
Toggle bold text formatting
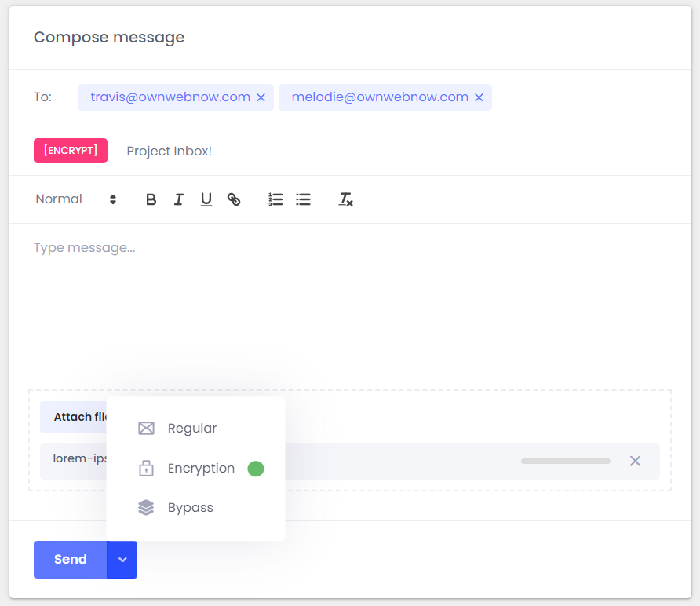(151, 199)
